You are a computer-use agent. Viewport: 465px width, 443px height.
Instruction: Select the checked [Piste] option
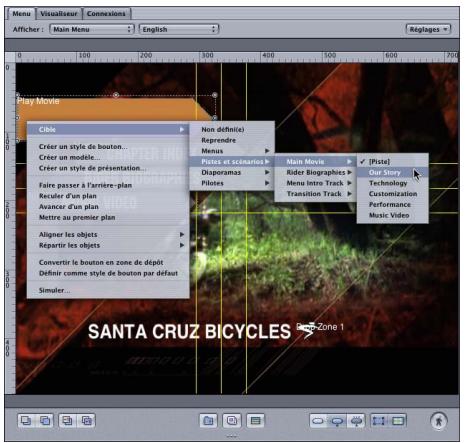tap(393, 162)
